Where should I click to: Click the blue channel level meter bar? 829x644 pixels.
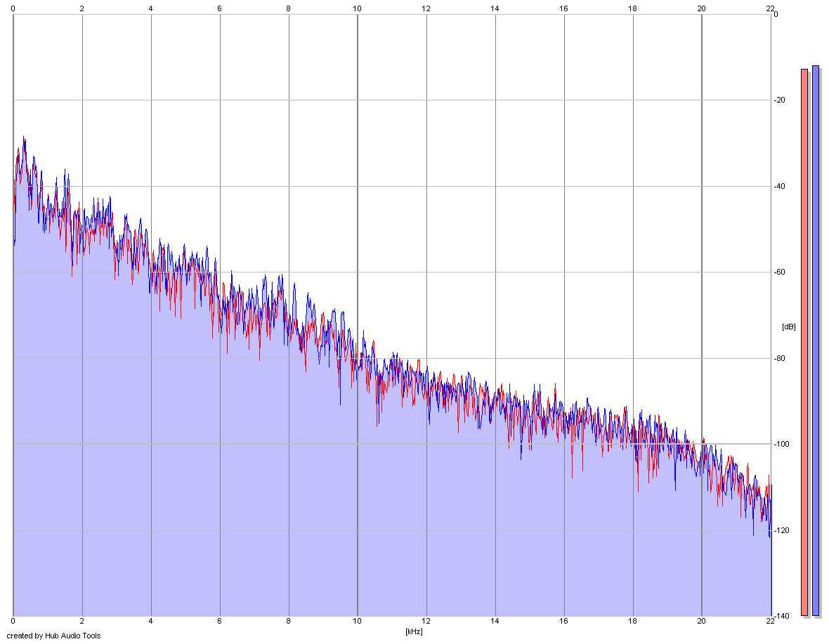pos(815,341)
